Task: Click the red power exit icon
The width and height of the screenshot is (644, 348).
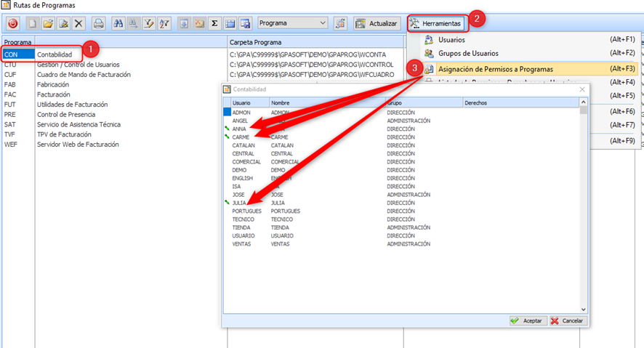Action: 12,23
